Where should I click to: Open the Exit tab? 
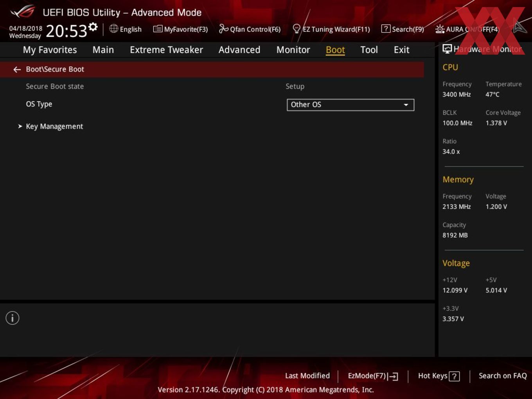tap(401, 50)
